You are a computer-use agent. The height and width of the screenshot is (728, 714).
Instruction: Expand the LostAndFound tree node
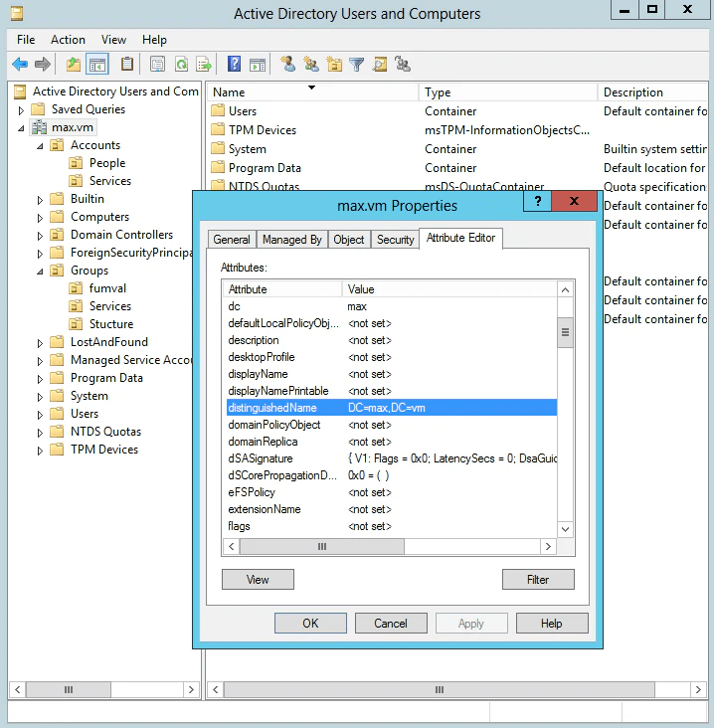pos(40,343)
